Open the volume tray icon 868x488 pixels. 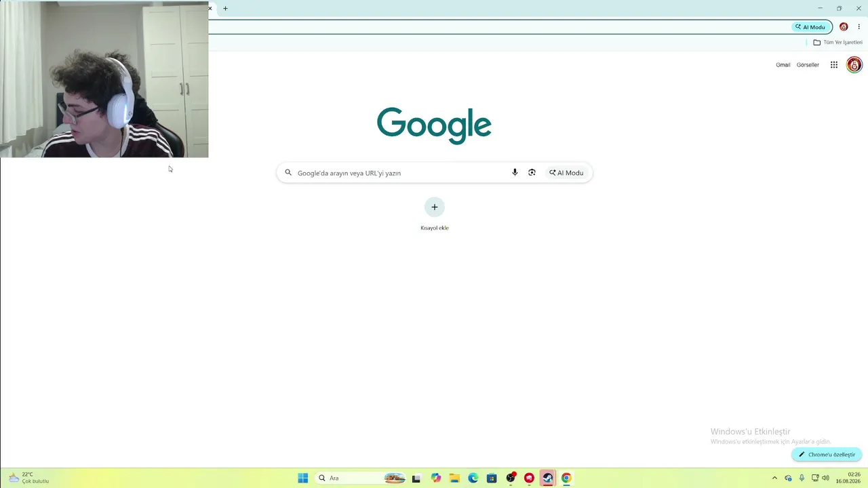[825, 478]
